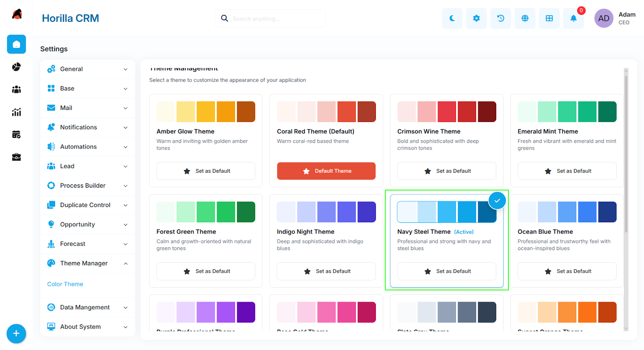Open bar chart analytics sidebar icon
Screen dimensions: 644x350
coord(17,112)
